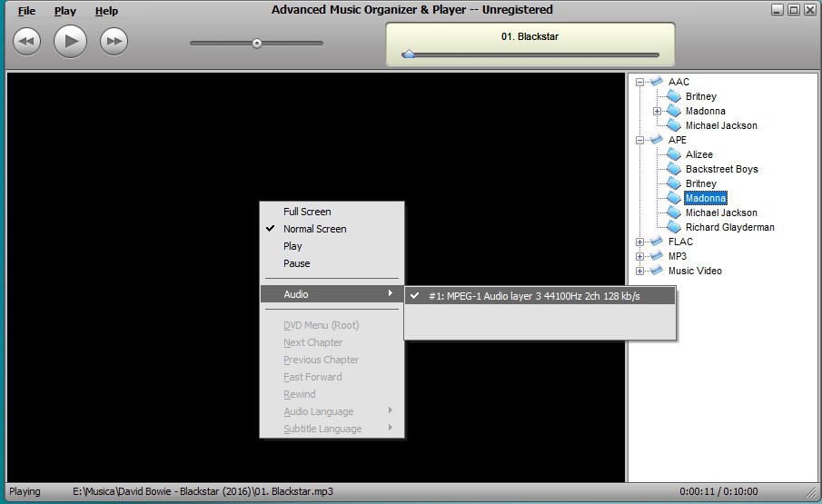Click the Rewind previous track button

26,41
